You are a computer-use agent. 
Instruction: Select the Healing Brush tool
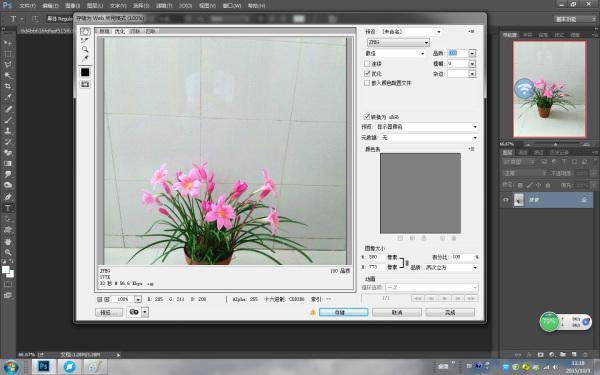pyautogui.click(x=8, y=109)
